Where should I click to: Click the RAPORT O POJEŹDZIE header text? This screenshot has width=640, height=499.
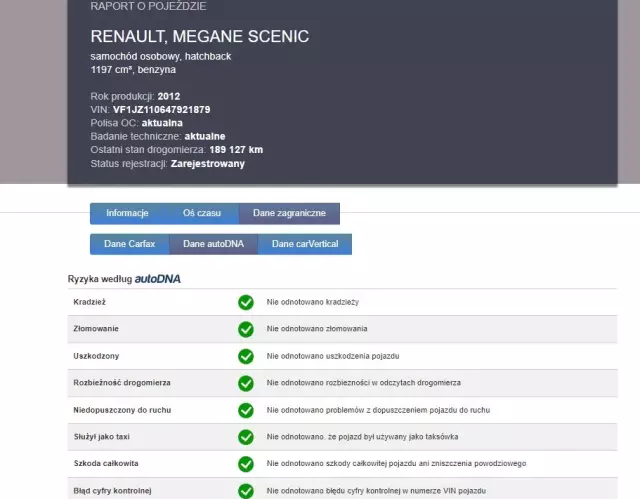(149, 6)
